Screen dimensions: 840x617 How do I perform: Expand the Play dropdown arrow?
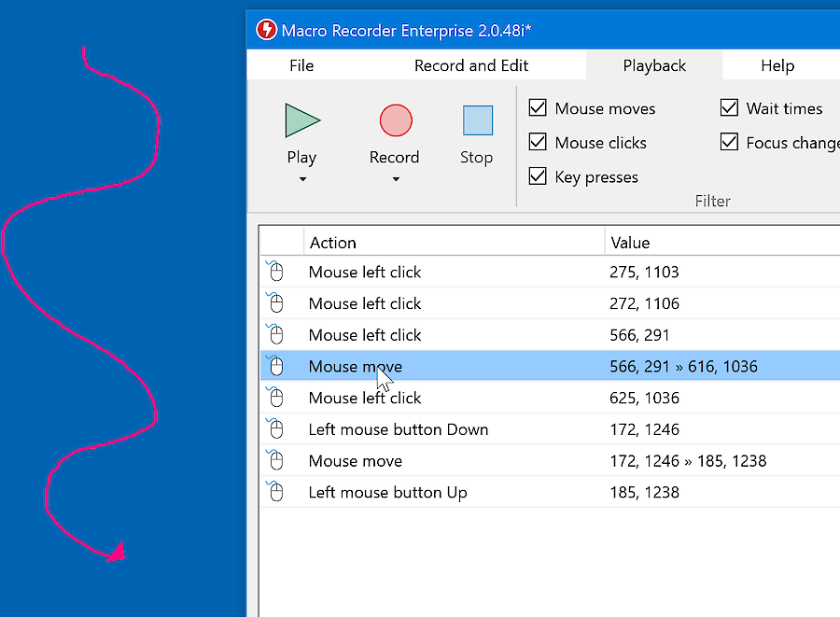(x=301, y=179)
